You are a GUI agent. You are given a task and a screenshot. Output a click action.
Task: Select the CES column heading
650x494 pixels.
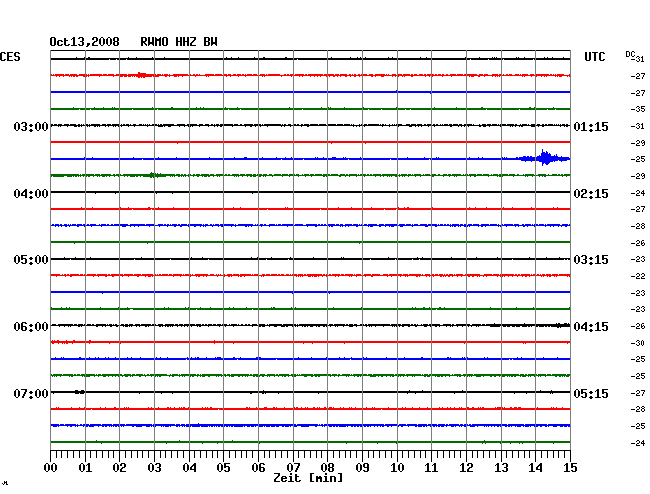click(10, 57)
